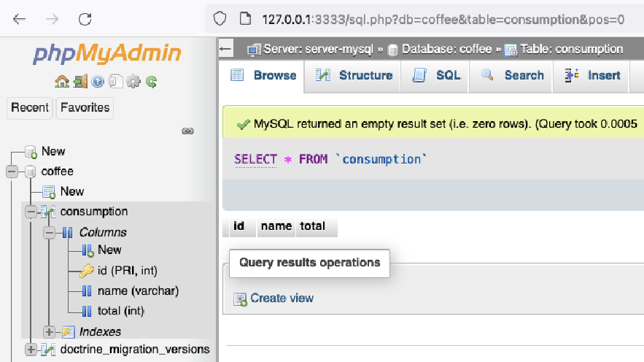Select the id (PRI, int) column
Image resolution: width=644 pixels, height=362 pixels.
pyautogui.click(x=128, y=271)
